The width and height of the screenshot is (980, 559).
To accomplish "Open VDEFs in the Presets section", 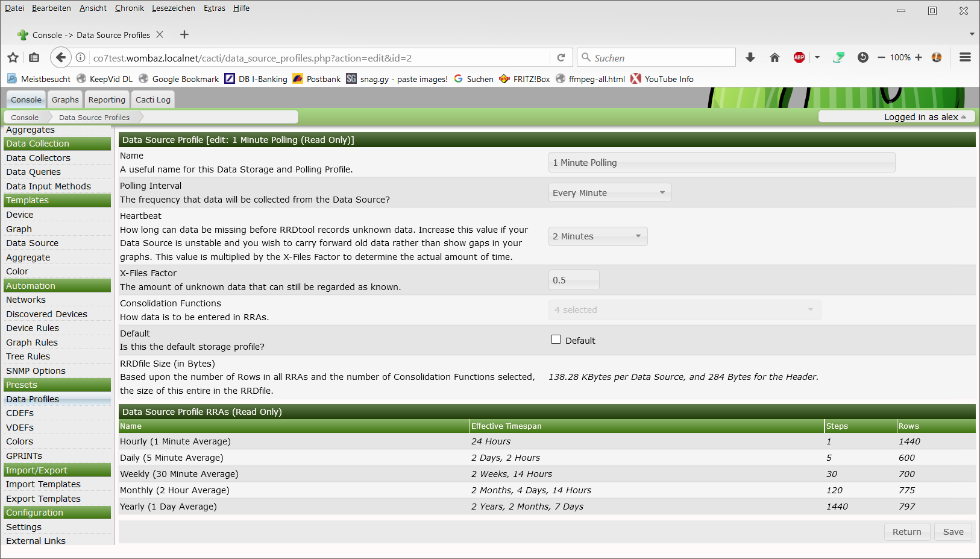I will pos(20,428).
